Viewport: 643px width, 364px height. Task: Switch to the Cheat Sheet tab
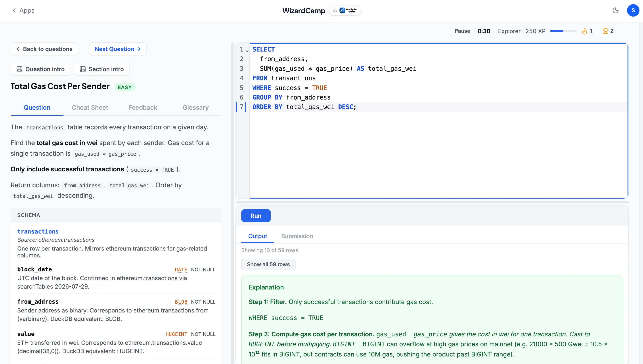click(90, 107)
